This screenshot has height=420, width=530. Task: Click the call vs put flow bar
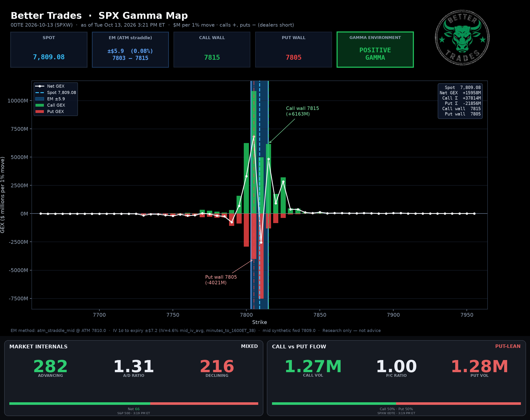tap(396, 403)
